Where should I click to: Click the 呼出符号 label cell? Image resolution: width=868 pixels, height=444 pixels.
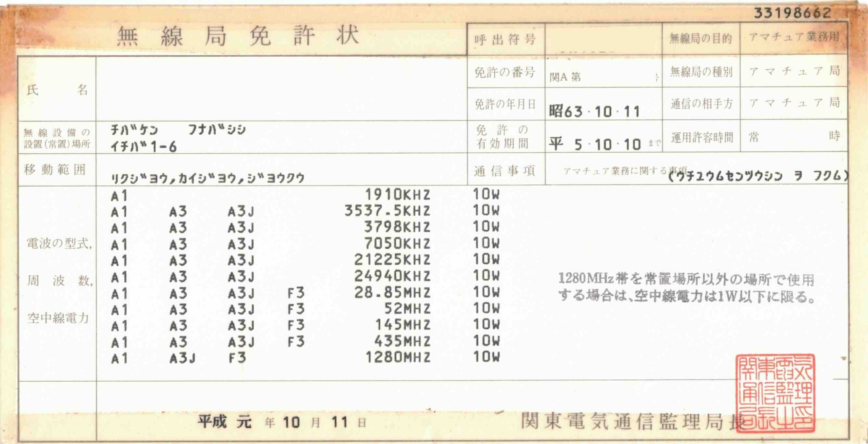click(505, 40)
